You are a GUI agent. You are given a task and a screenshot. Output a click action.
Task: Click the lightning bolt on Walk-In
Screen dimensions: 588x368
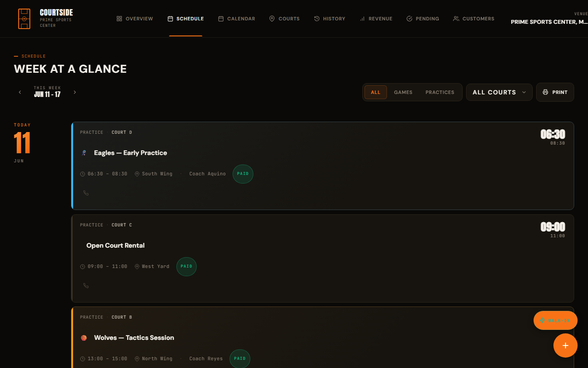(x=543, y=320)
